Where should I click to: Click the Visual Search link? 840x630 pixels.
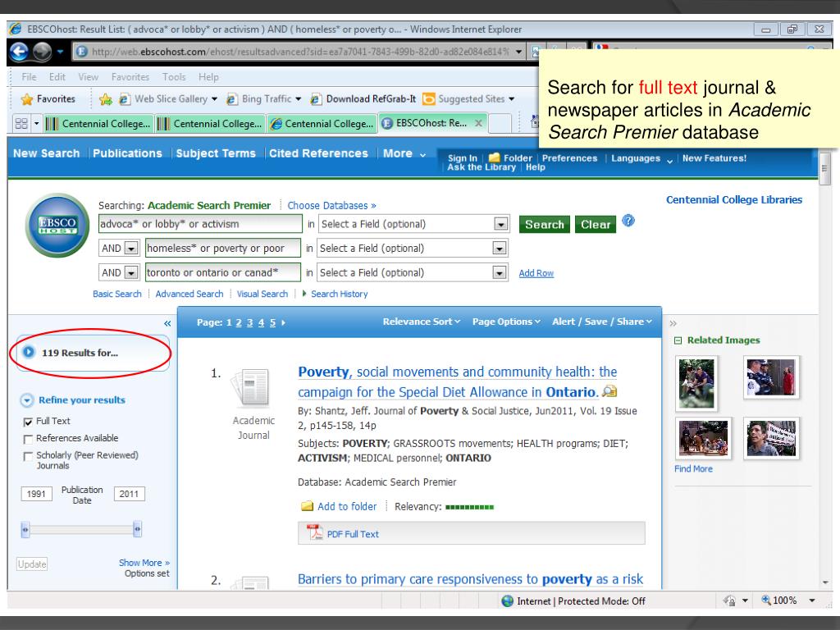point(262,294)
